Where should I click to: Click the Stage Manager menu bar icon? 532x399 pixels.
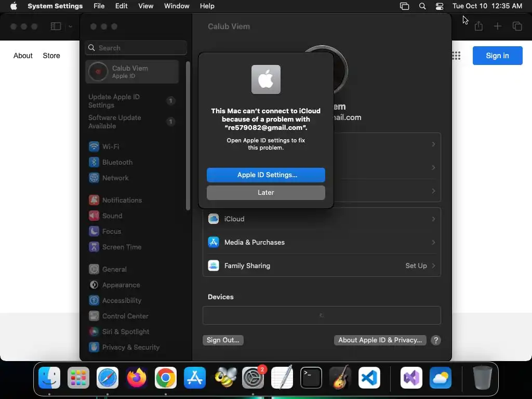tap(404, 6)
